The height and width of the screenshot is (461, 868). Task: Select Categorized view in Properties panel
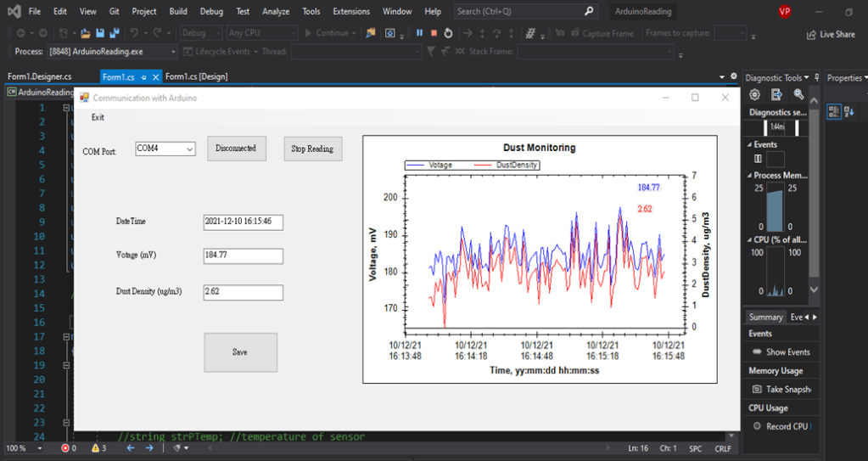[x=834, y=111]
